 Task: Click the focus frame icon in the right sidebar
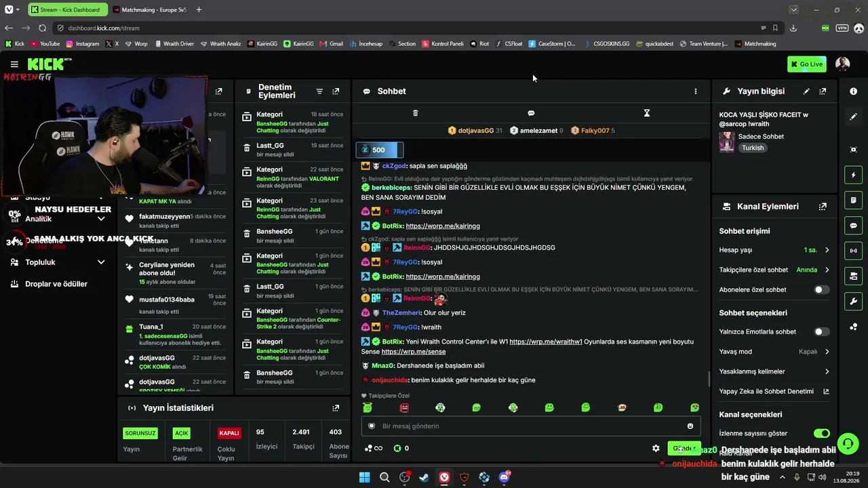pyautogui.click(x=853, y=149)
